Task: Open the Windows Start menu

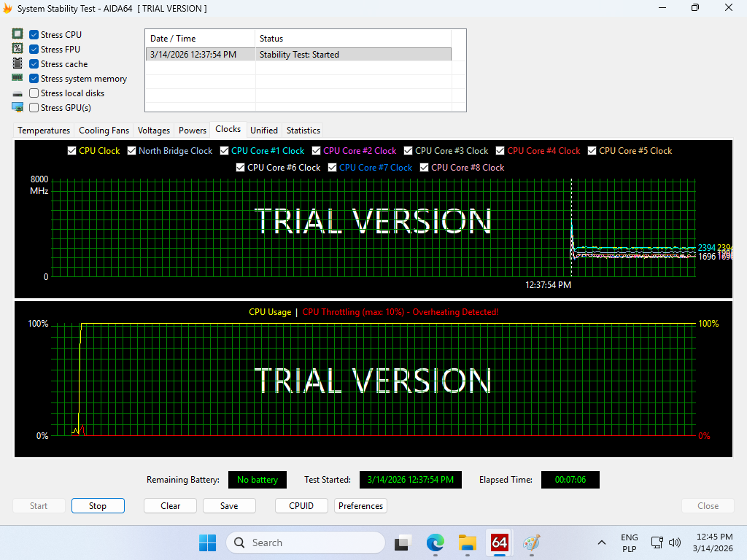Action: tap(207, 542)
